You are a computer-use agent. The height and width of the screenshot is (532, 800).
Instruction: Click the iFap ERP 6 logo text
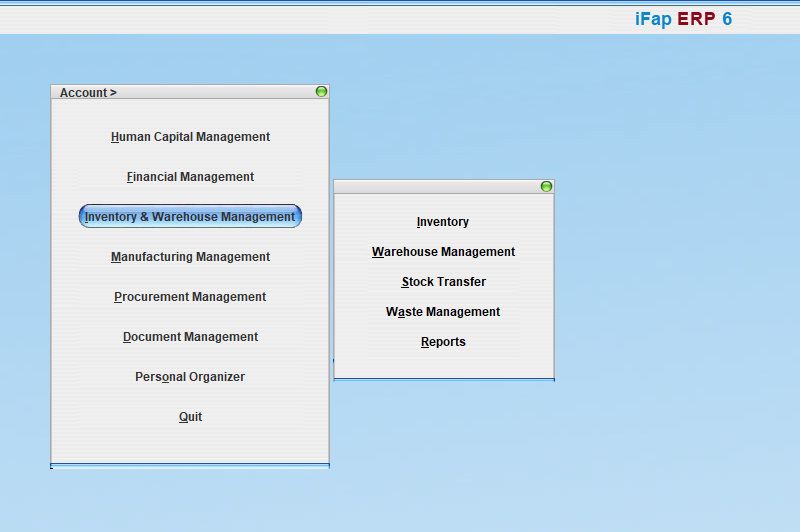point(683,19)
